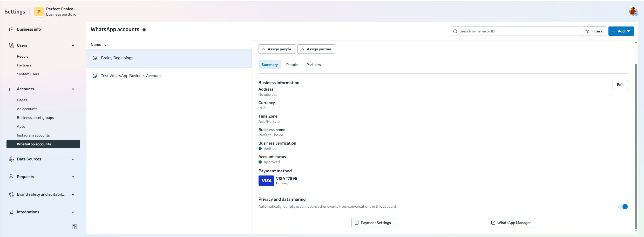Viewport: 644px width, 237px height.
Task: Expand the Brand safety and suitability chevron
Action: click(x=73, y=194)
